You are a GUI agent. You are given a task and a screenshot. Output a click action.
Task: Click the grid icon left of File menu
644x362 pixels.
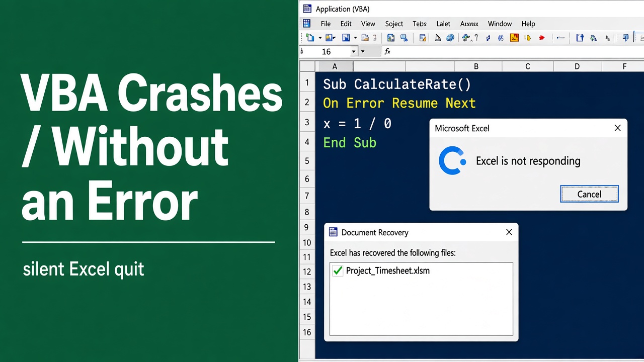point(306,23)
